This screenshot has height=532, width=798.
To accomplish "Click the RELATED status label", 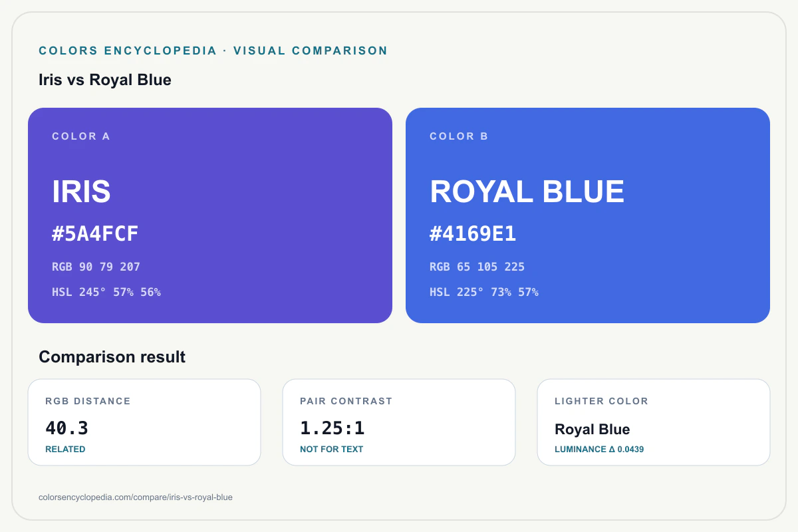I will tap(65, 450).
